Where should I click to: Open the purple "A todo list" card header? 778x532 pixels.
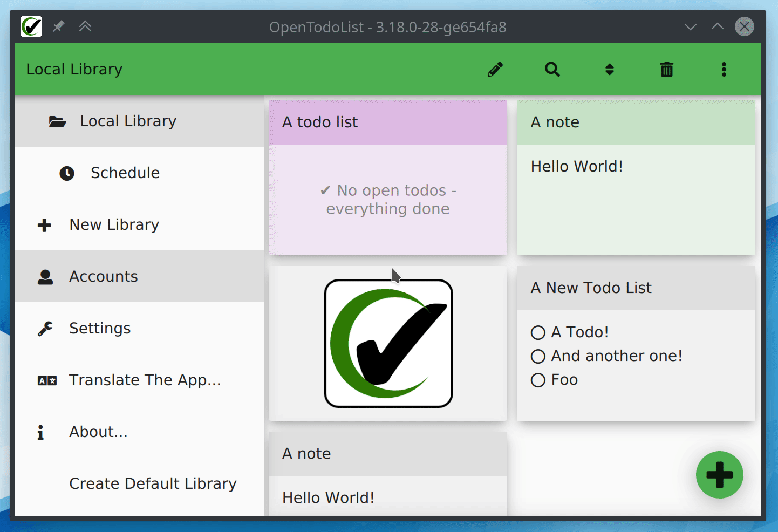coord(388,122)
